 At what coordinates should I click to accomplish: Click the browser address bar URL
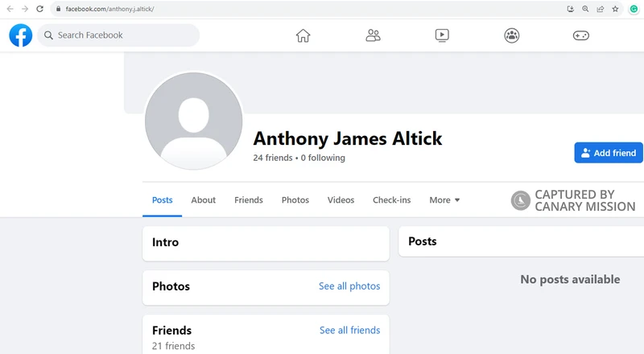point(109,9)
